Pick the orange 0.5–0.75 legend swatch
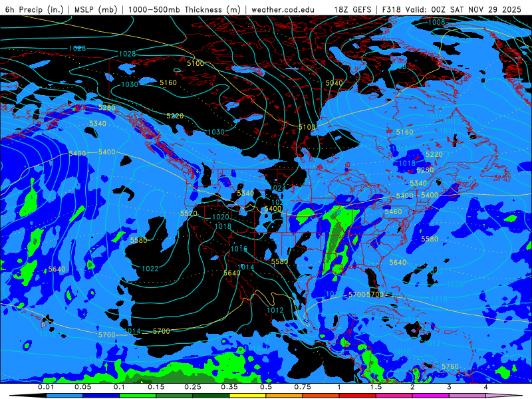The height and width of the screenshot is (399, 532). coord(285,396)
